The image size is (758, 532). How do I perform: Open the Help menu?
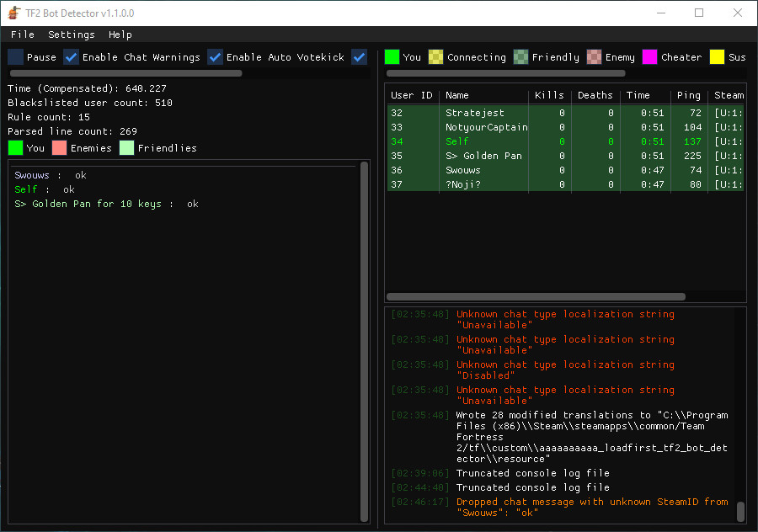120,35
